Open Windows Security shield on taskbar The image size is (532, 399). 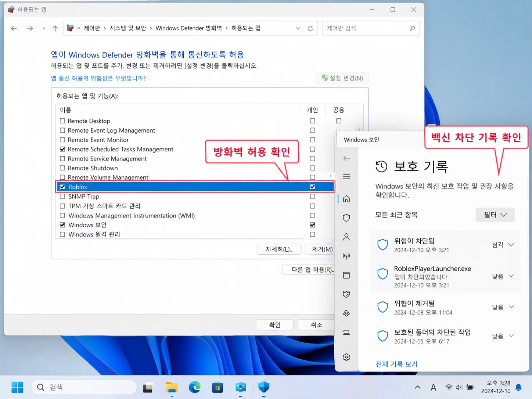[x=264, y=387]
